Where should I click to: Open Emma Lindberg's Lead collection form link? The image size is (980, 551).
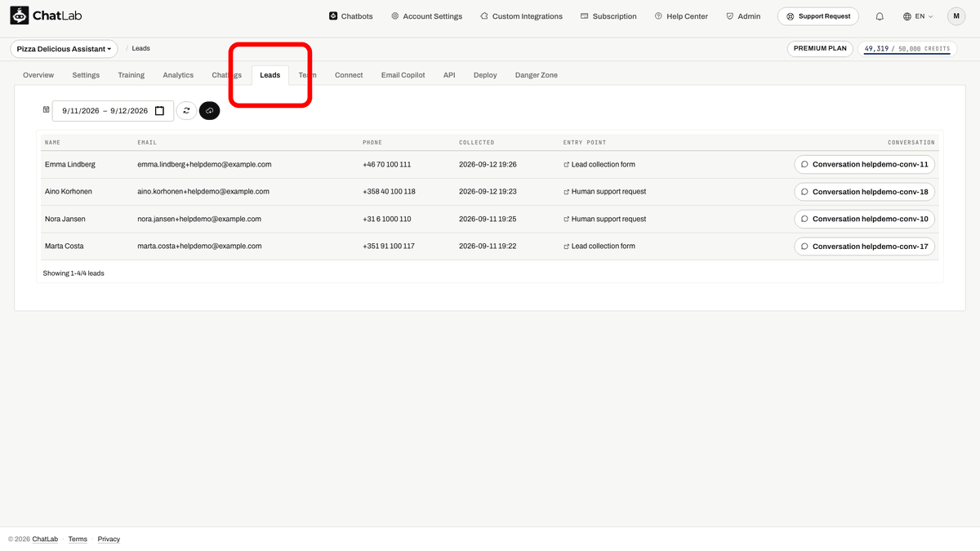click(x=599, y=164)
